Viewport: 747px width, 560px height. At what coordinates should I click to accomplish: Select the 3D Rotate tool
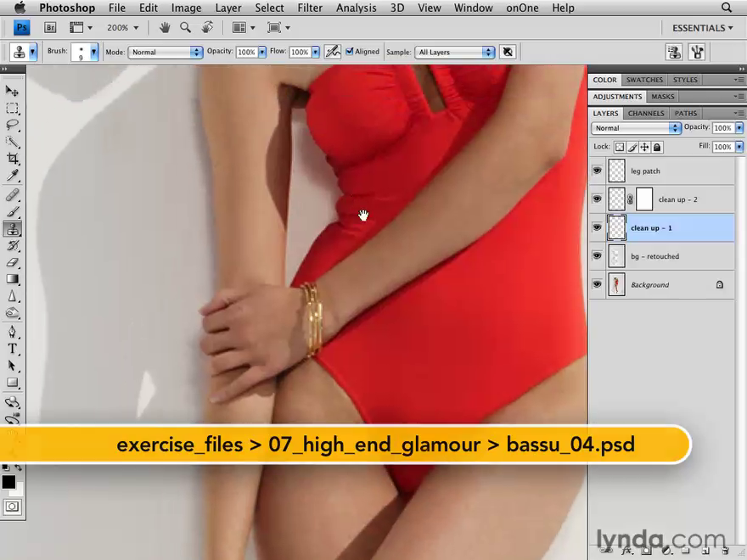[13, 402]
